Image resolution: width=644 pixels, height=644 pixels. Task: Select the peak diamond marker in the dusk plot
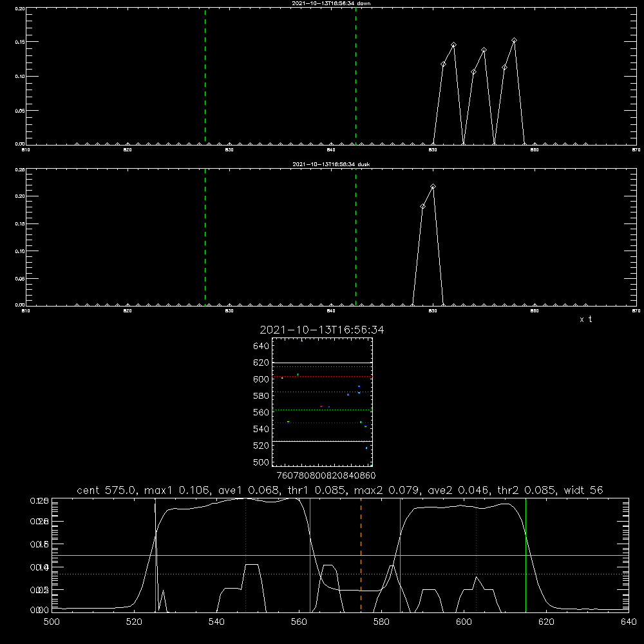pos(433,187)
